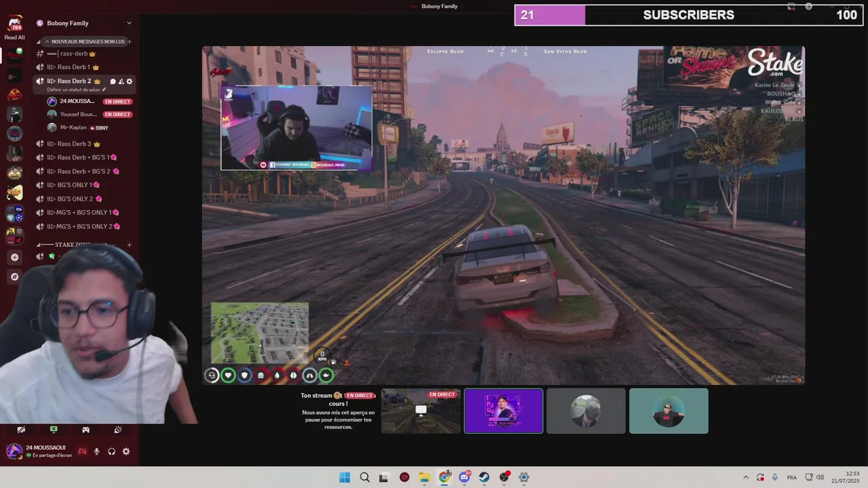
Task: Click Read All under server icon
Action: coord(14,38)
